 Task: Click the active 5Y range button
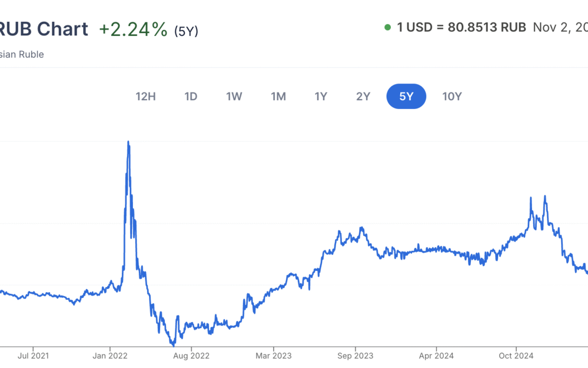pyautogui.click(x=406, y=96)
